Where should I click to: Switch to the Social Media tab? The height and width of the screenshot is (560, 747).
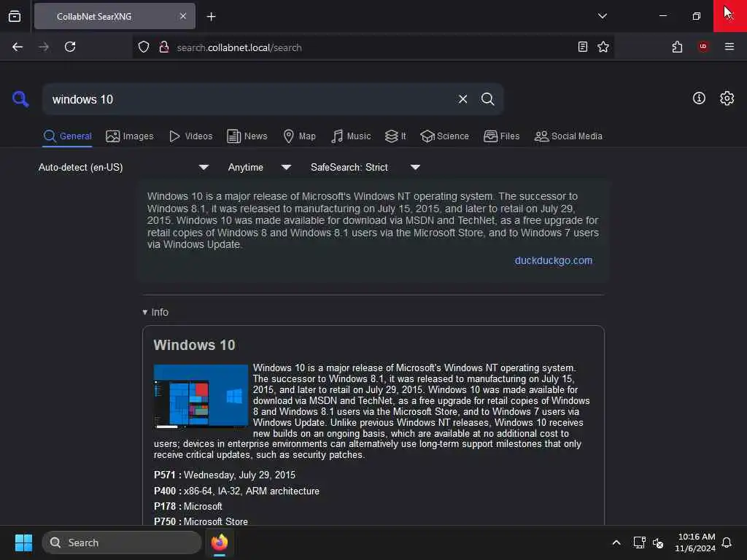568,136
